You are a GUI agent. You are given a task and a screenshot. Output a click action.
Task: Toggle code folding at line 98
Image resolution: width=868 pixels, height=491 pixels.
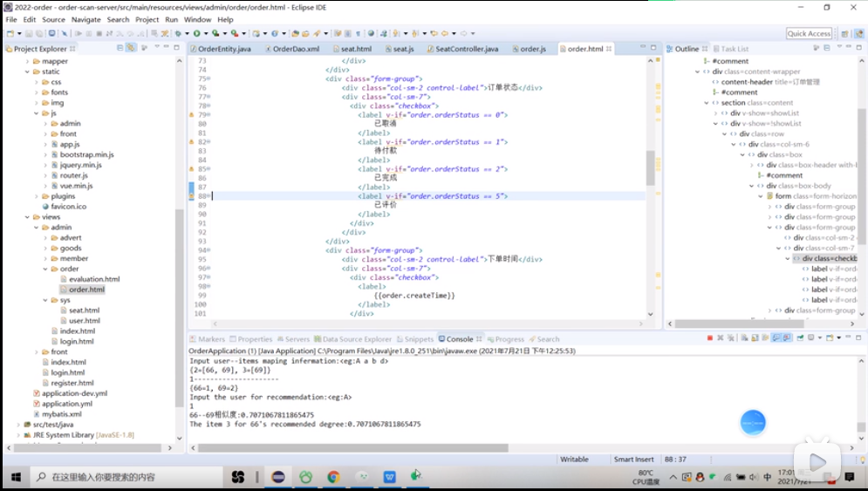point(208,286)
